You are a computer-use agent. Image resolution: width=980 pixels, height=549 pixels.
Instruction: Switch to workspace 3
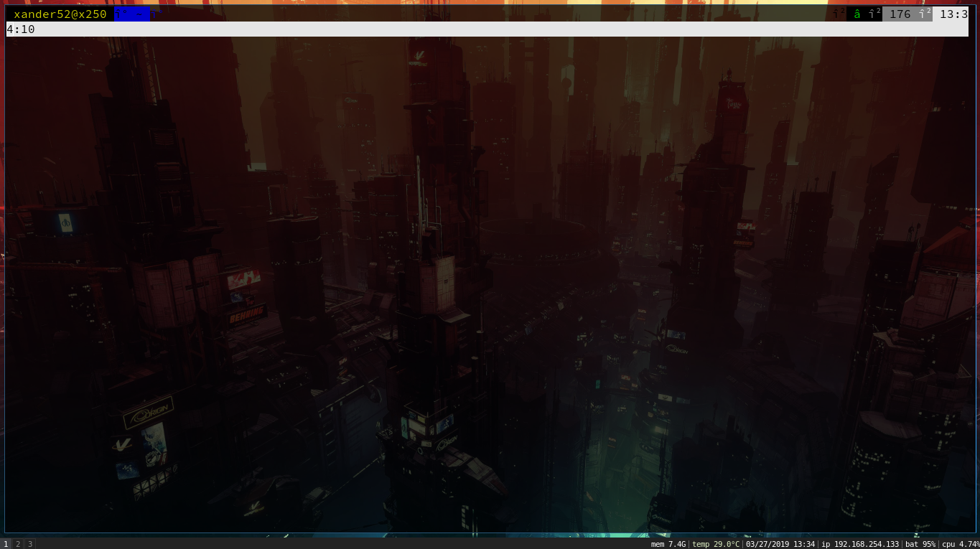tap(30, 544)
